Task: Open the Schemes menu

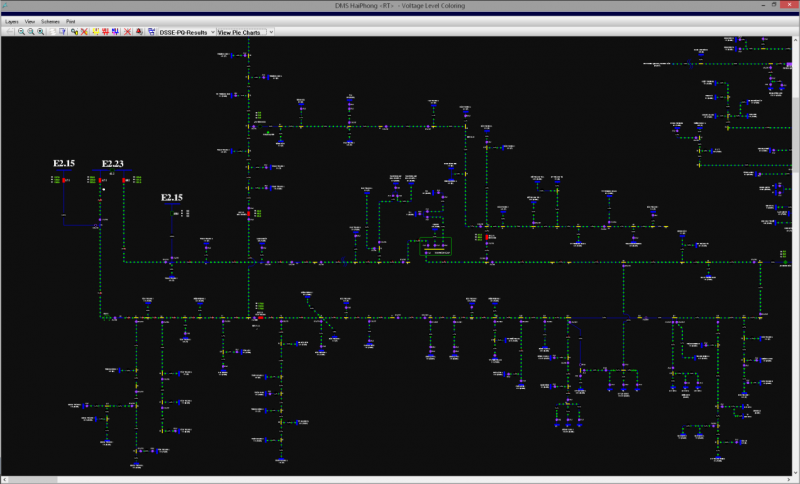Action: (x=50, y=21)
